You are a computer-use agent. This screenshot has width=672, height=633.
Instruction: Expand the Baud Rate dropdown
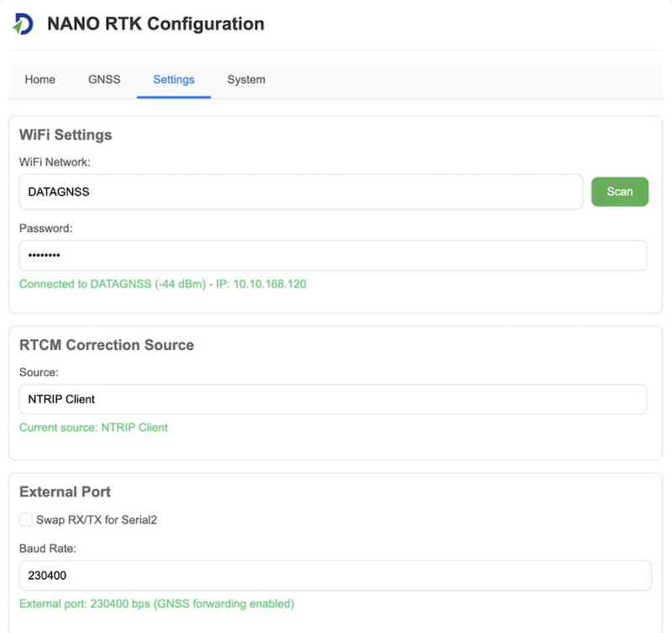tap(334, 576)
